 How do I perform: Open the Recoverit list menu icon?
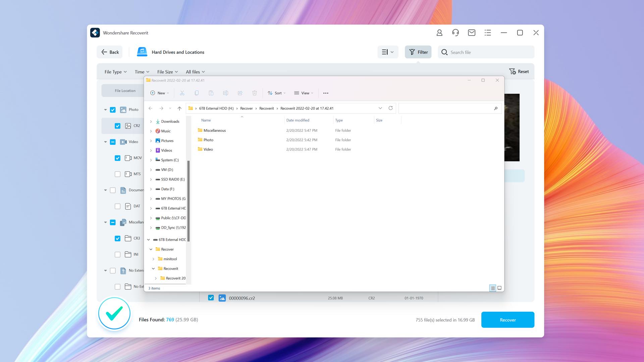point(488,33)
